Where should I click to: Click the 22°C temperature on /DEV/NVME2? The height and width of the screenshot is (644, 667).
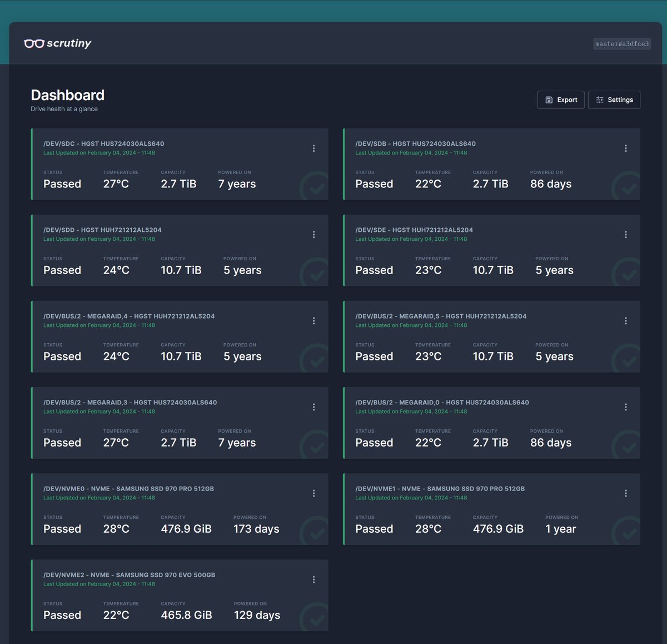pos(116,615)
